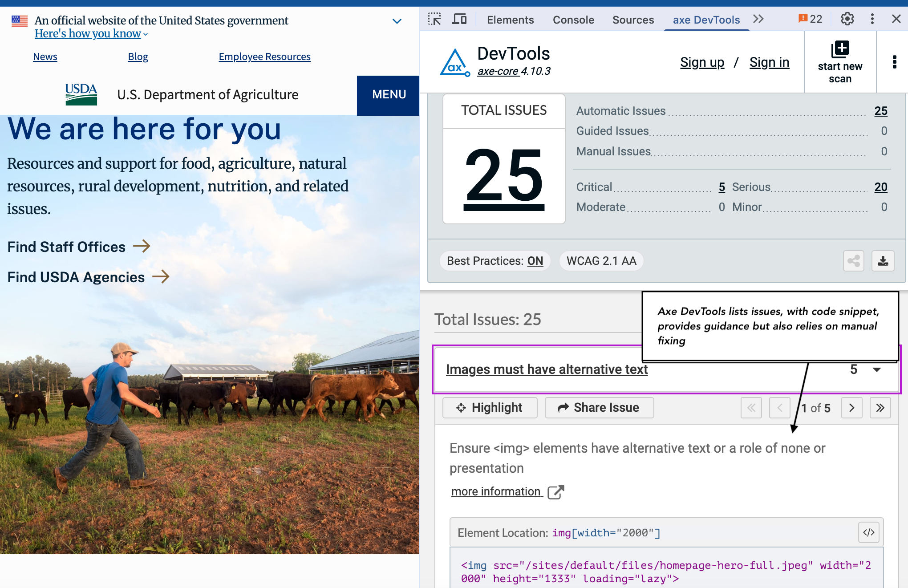Screen dimensions: 908x588
Task: Show more DevTools tabs
Action: (x=758, y=19)
